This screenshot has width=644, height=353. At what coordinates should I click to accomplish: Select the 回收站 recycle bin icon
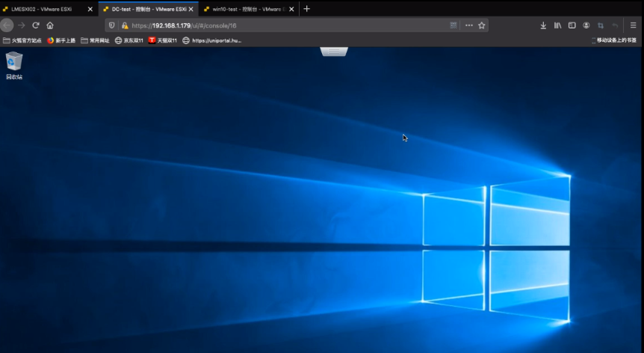(x=14, y=66)
